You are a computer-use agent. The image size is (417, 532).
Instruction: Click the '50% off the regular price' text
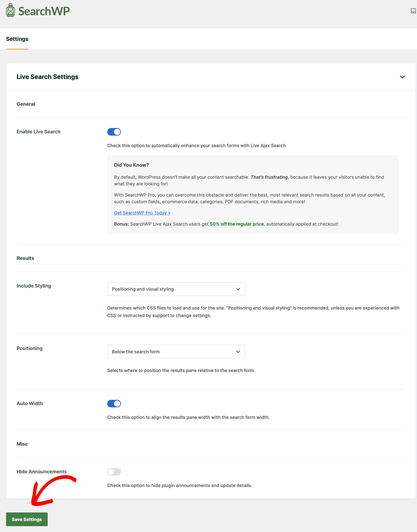pyautogui.click(x=237, y=224)
